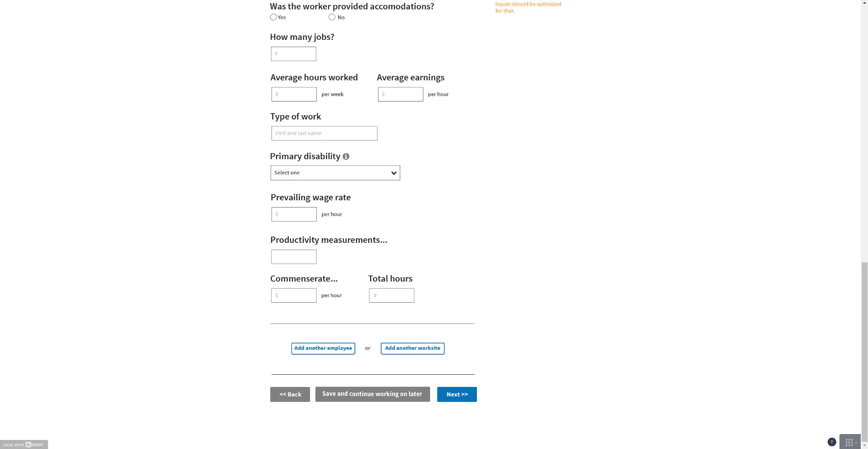Screen dimensions: 868x449
Task: Open the InVision grid menu icon
Action: (x=849, y=442)
